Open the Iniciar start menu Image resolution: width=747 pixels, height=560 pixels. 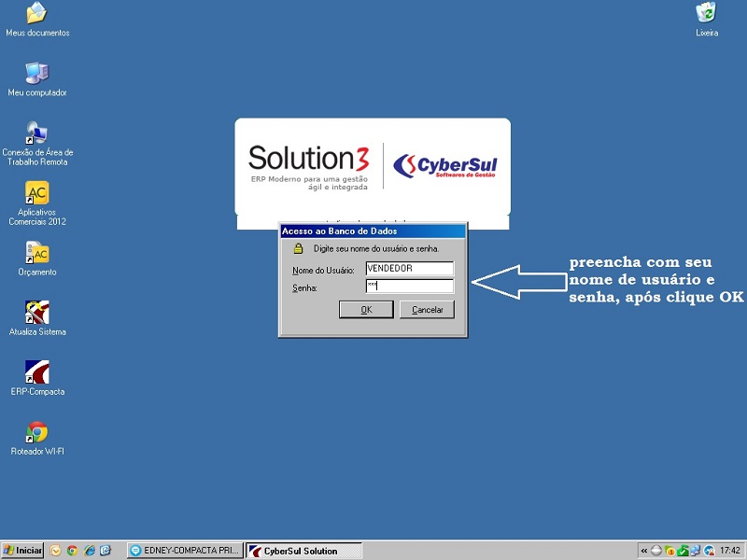tap(22, 551)
